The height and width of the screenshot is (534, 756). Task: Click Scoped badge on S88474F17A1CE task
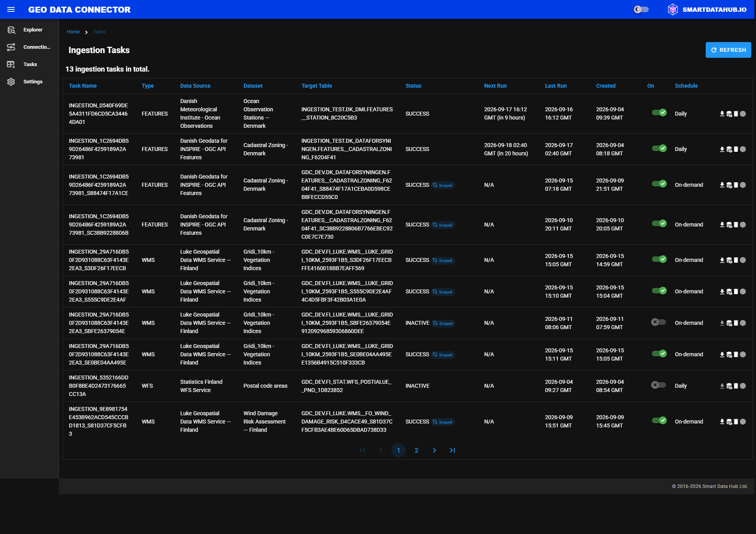443,185
